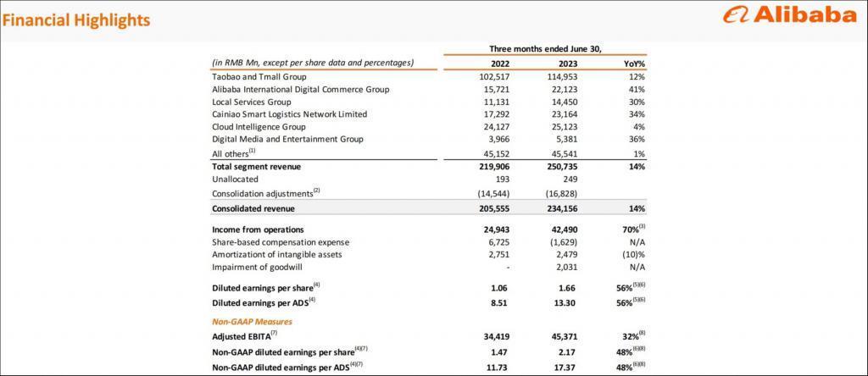This screenshot has width=868, height=376.
Task: Click the 41% YoY value for International Commerce
Action: click(637, 90)
